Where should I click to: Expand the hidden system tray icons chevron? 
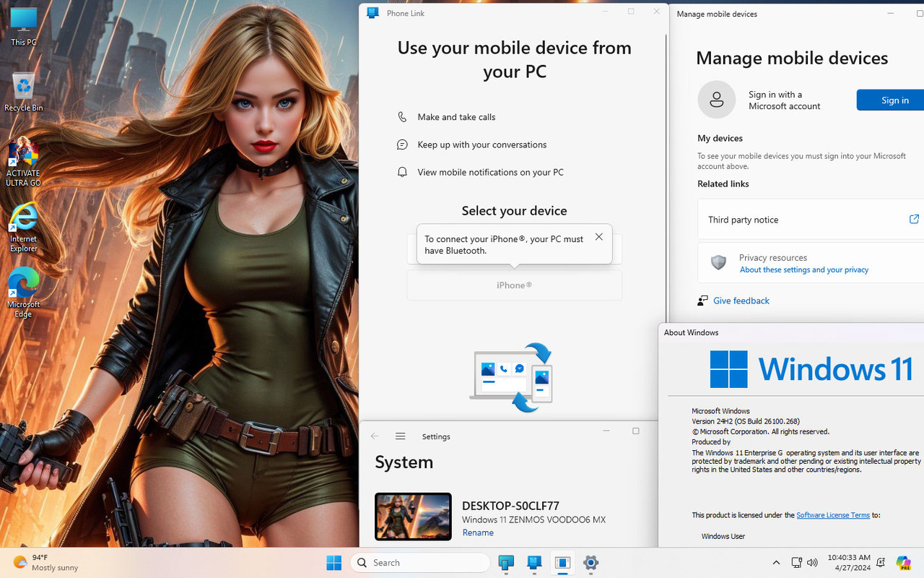click(x=776, y=562)
